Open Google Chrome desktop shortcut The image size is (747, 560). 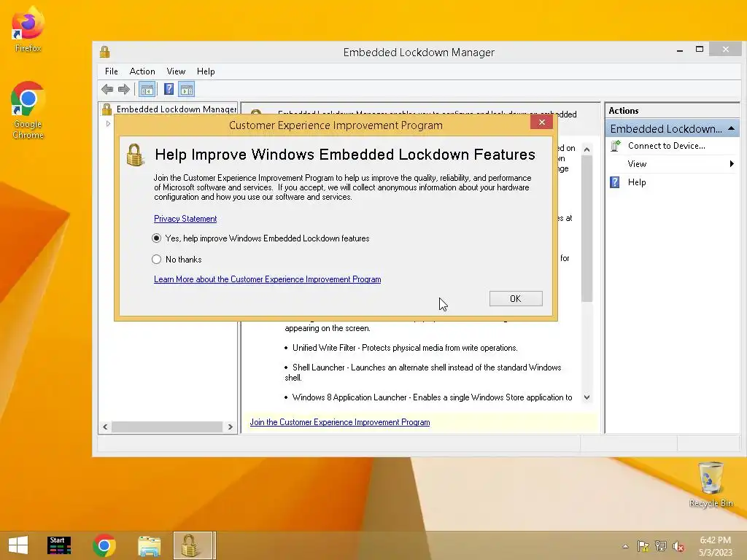tap(28, 111)
